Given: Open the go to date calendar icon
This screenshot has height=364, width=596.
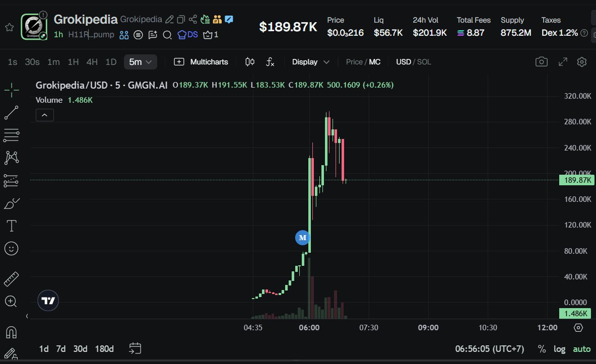Looking at the screenshot, I should (x=135, y=348).
